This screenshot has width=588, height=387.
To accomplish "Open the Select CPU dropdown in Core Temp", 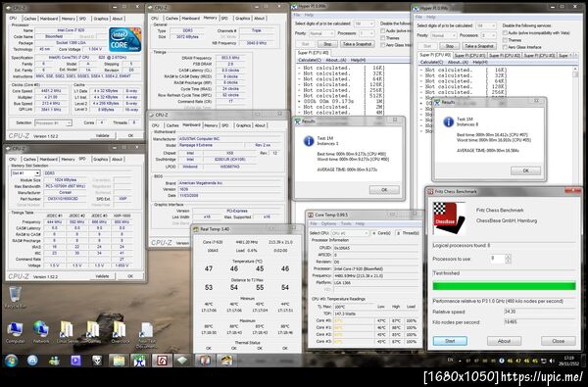I will (350, 233).
